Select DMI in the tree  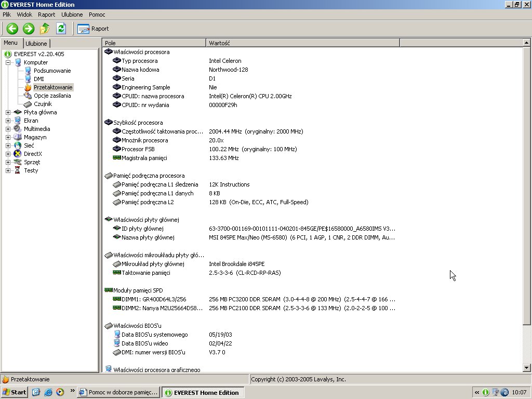click(38, 79)
